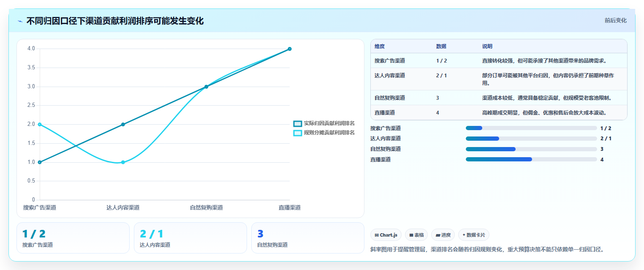Click the 维度 table column header
This screenshot has height=270, width=644.
click(380, 46)
